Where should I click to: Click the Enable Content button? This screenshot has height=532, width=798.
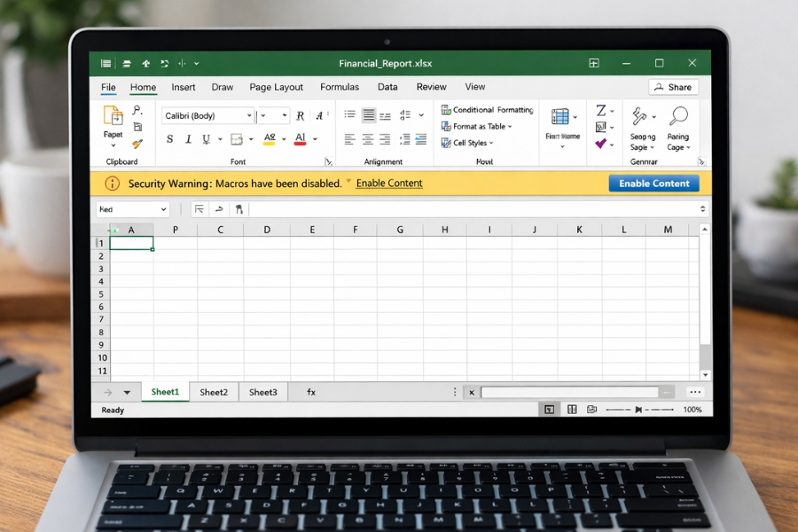tap(653, 184)
